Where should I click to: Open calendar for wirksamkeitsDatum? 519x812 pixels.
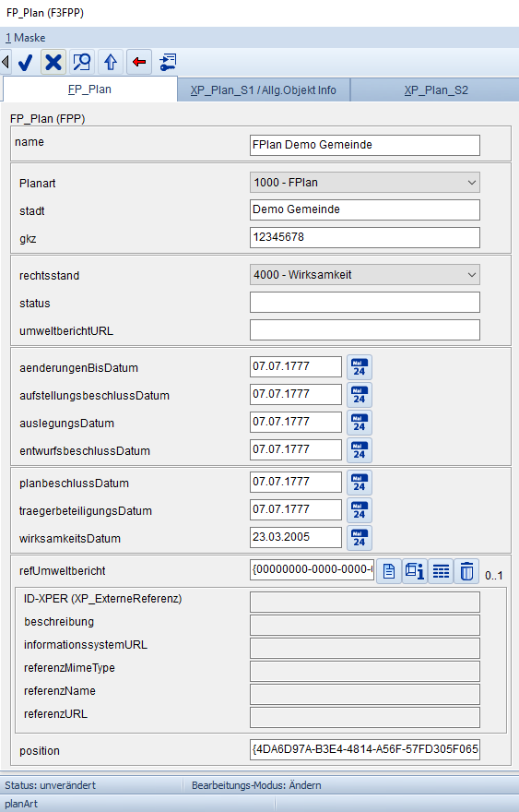coord(360,538)
